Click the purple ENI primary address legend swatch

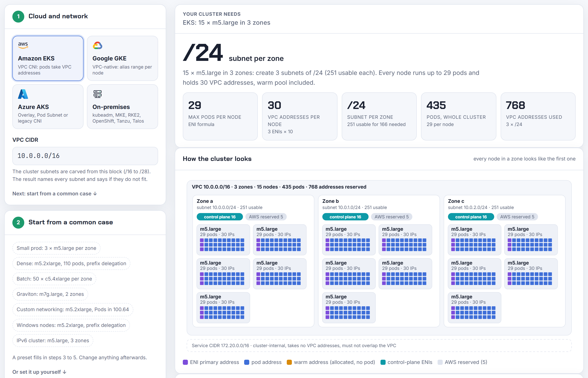coord(185,362)
